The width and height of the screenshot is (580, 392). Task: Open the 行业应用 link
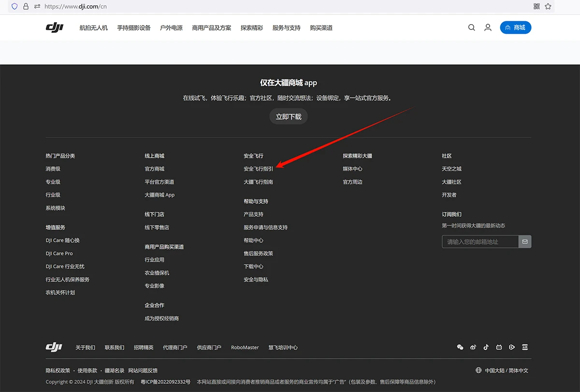click(x=155, y=260)
